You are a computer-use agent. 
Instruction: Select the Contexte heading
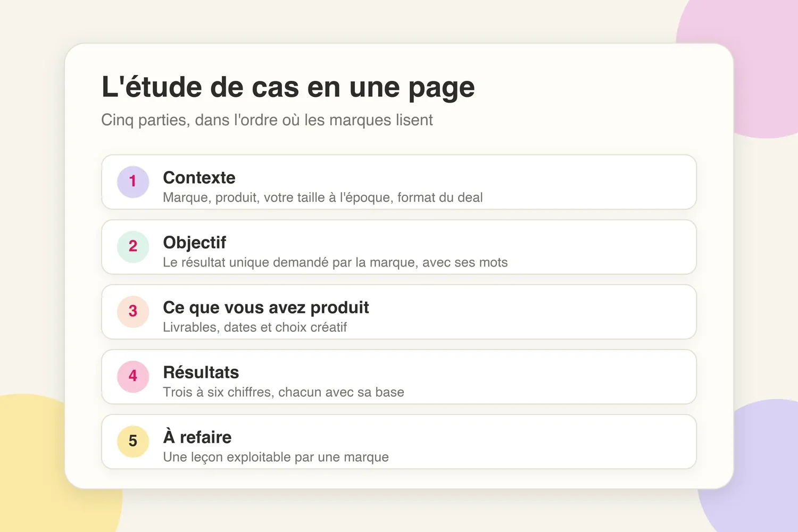click(x=199, y=178)
